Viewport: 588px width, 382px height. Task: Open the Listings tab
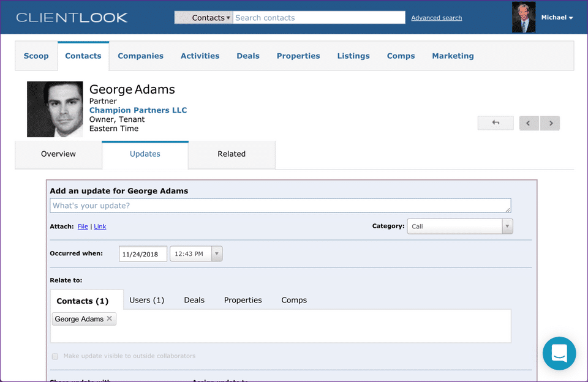[x=353, y=56]
